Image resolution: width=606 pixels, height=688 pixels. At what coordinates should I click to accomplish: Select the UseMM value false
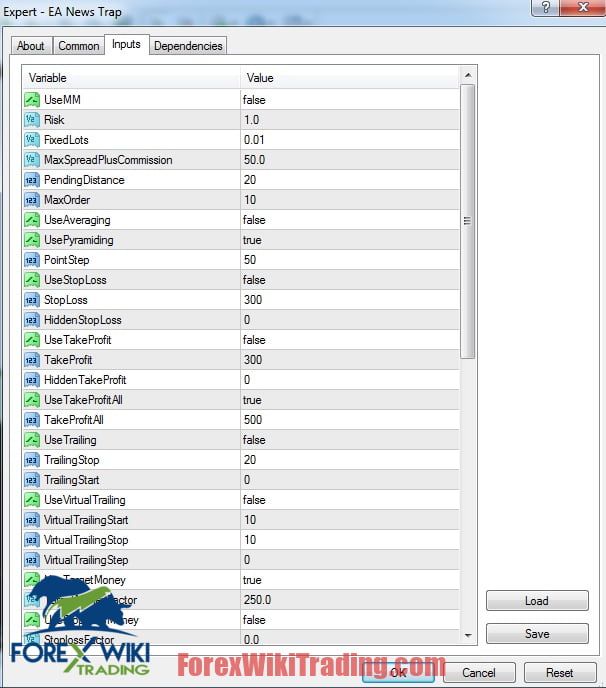tap(254, 100)
